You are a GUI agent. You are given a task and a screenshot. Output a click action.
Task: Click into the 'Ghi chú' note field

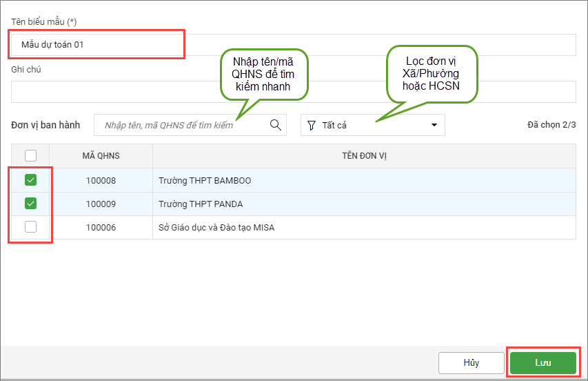pyautogui.click(x=293, y=91)
